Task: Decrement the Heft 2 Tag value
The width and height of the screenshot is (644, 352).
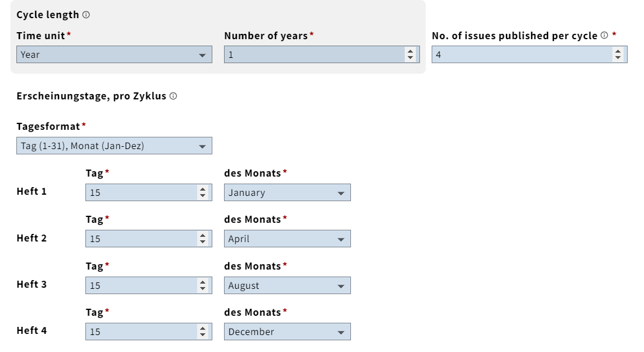Action: click(x=202, y=242)
